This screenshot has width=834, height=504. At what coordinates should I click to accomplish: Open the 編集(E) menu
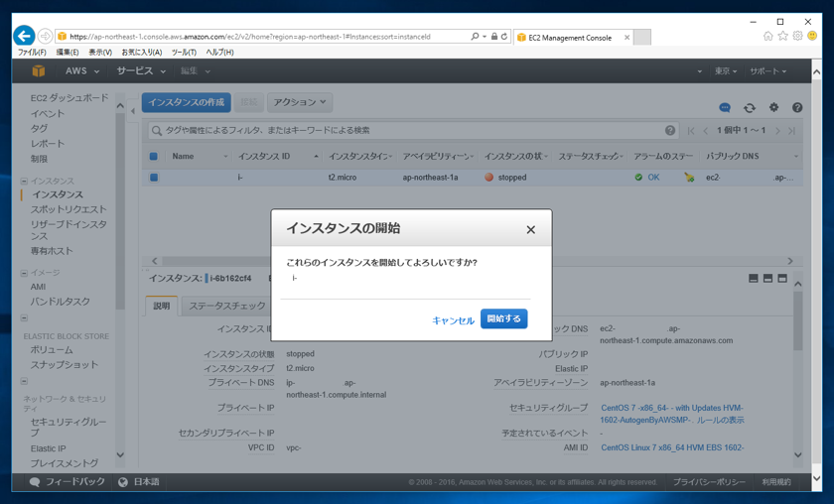tap(68, 53)
